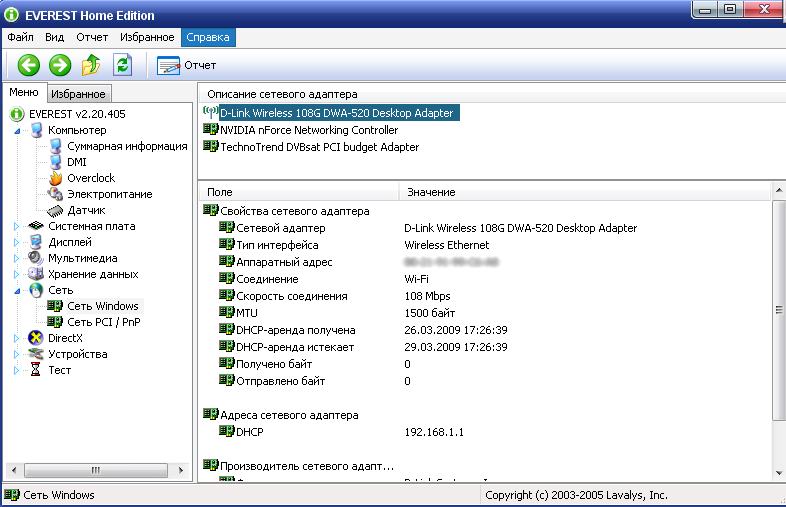Expand the Тест node
Image resolution: width=786 pixels, height=507 pixels.
17,371
